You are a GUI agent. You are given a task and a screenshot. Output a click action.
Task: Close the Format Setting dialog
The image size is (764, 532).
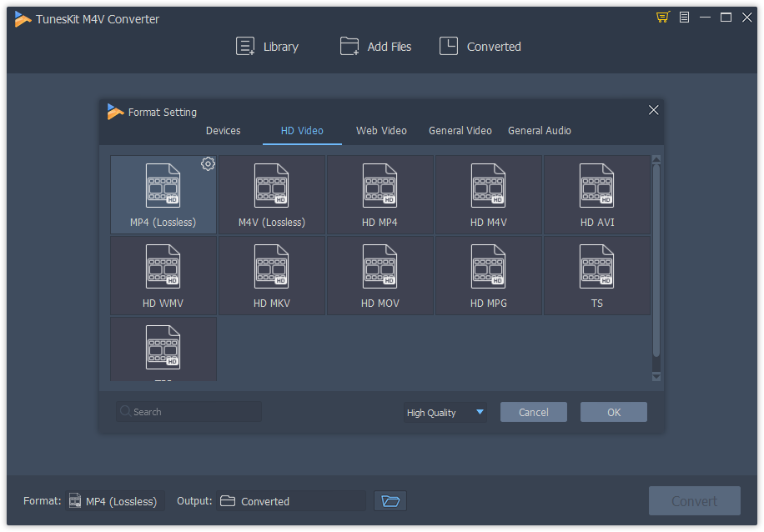pyautogui.click(x=653, y=110)
